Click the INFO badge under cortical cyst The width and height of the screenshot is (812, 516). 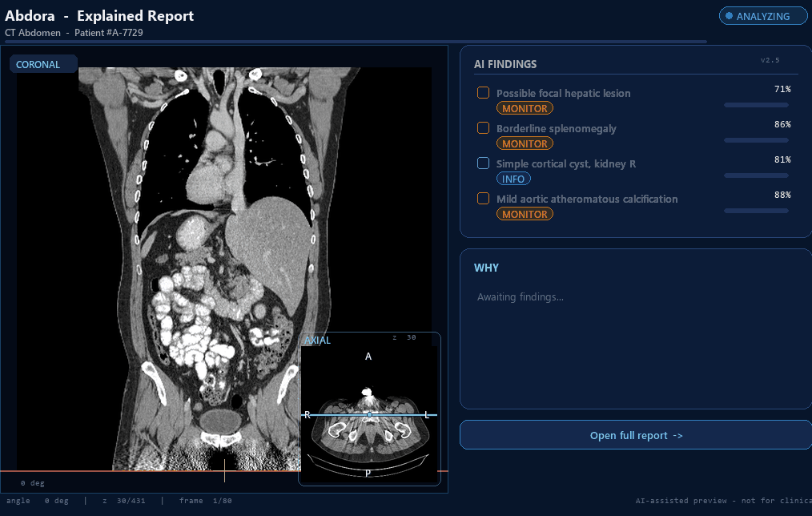513,179
